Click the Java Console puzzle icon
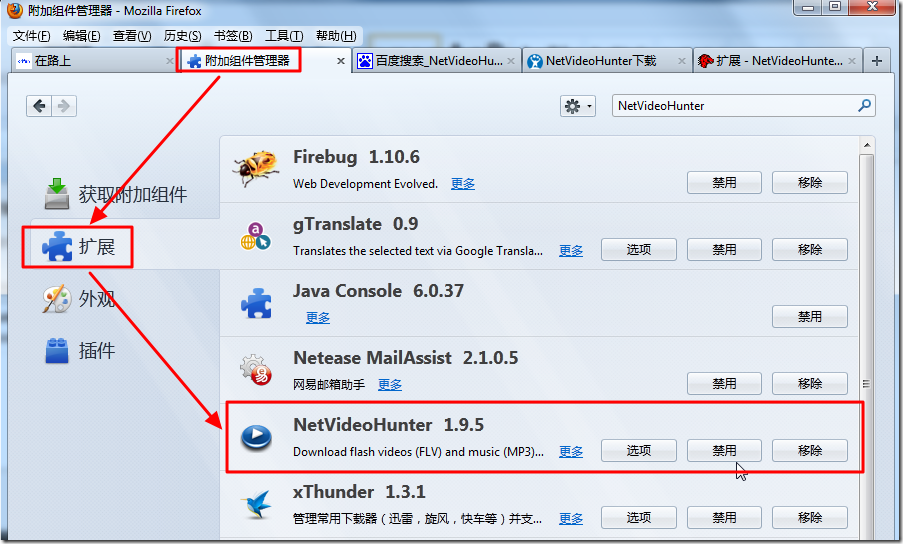 click(x=256, y=303)
